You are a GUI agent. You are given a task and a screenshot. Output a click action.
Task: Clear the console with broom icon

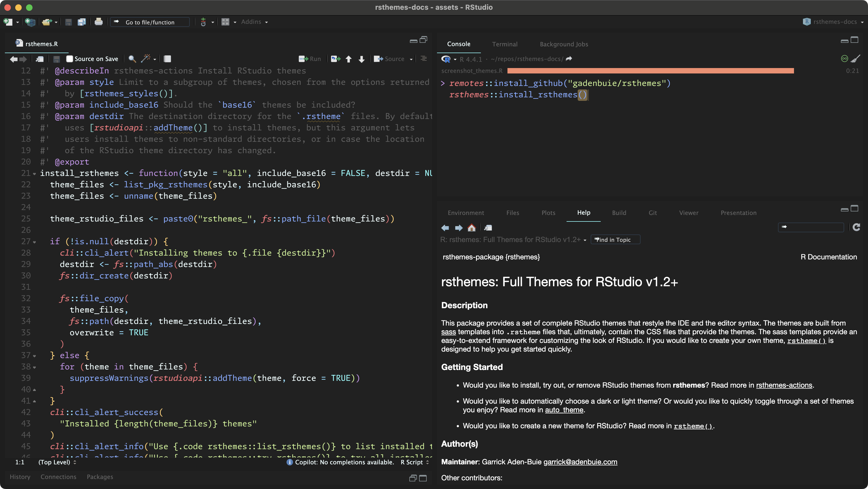856,59
